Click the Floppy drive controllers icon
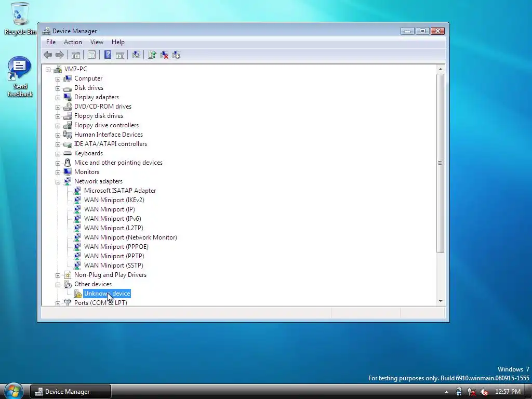This screenshot has height=399, width=532. [x=68, y=125]
